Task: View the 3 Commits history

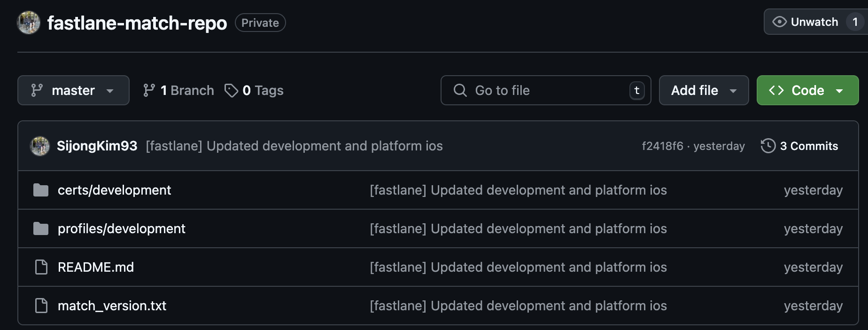Action: (808, 146)
